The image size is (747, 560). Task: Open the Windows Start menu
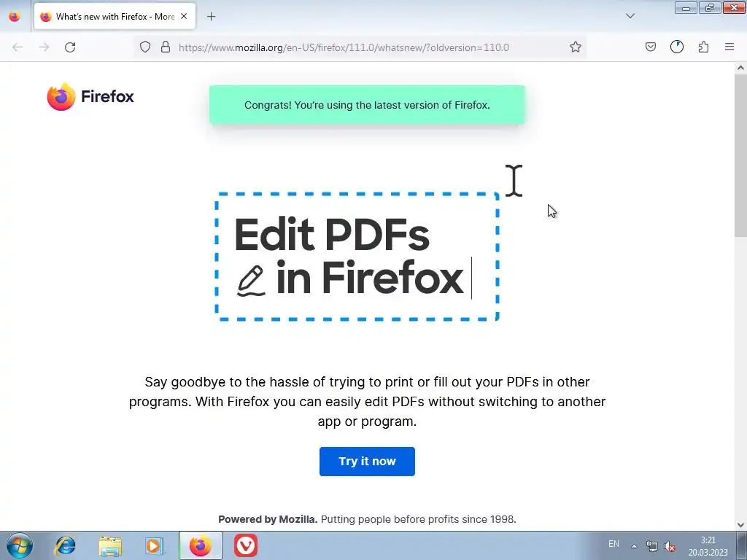click(x=20, y=545)
